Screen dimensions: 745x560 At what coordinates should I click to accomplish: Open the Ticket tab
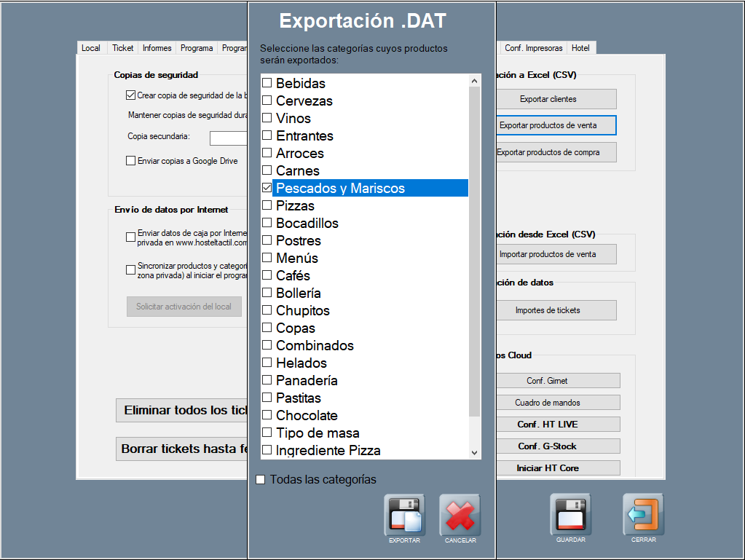122,48
